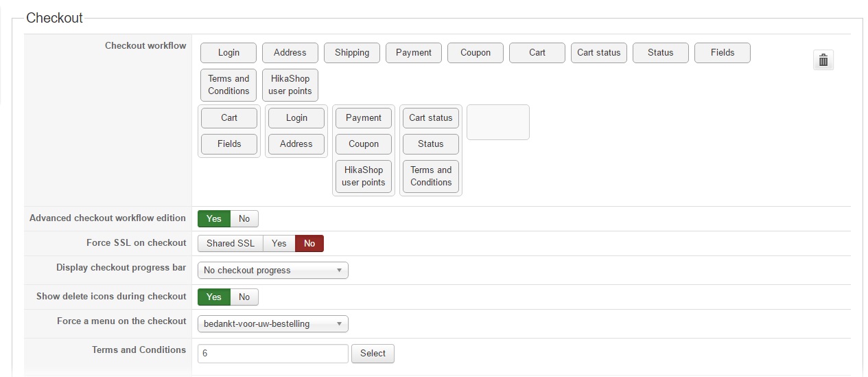Enable advanced checkout workflow edition Yes
Image resolution: width=868 pixels, height=377 pixels.
click(x=214, y=218)
